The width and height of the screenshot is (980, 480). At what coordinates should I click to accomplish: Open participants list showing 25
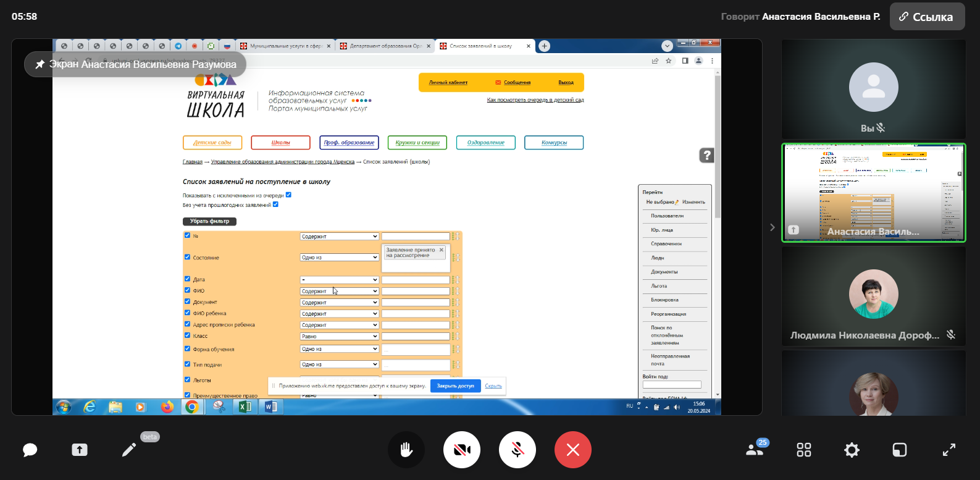(755, 449)
